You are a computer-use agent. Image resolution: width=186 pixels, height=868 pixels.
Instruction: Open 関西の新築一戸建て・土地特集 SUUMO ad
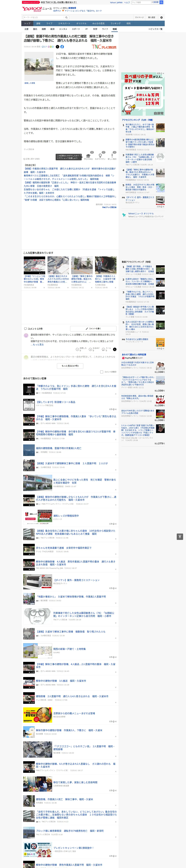(x=70, y=649)
